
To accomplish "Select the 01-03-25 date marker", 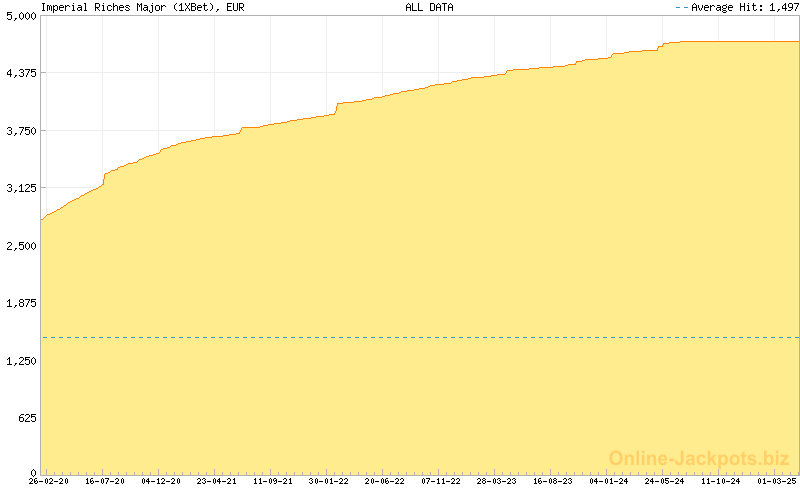I will [777, 481].
